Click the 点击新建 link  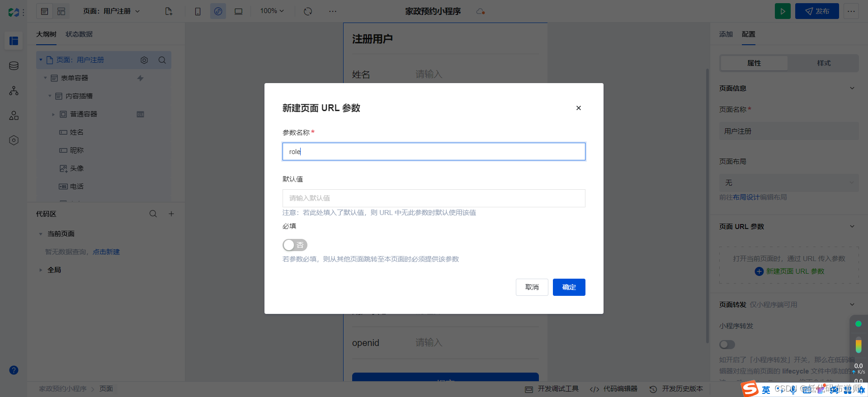click(x=106, y=252)
